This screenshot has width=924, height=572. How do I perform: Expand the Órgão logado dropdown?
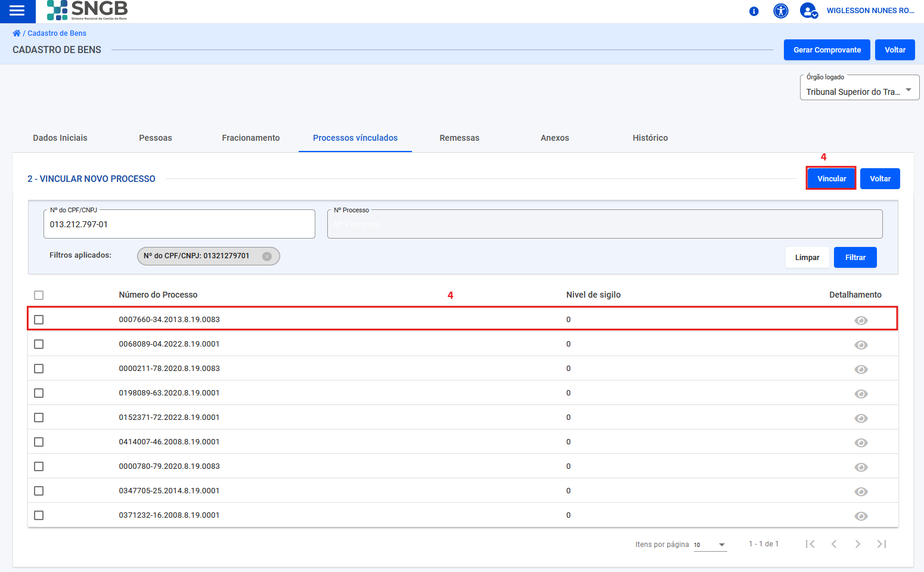(859, 88)
